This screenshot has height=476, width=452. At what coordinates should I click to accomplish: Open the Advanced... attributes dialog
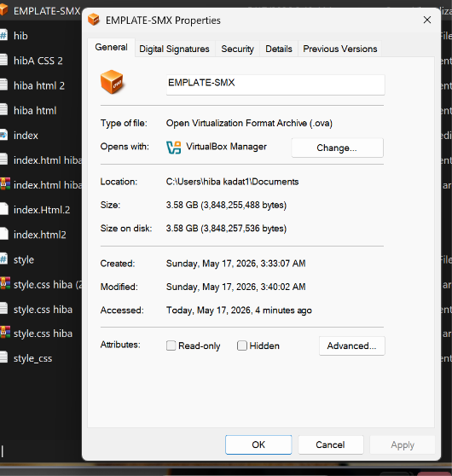click(352, 345)
